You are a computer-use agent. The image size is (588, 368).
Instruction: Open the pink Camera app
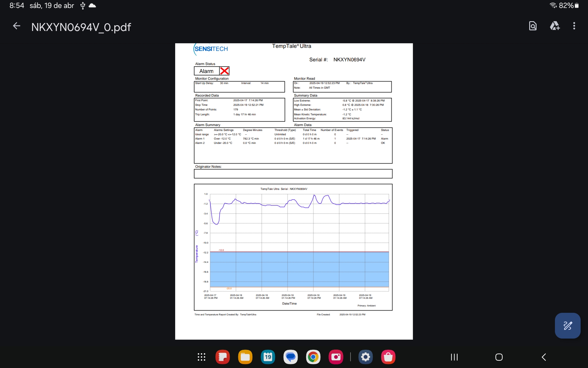tap(336, 357)
